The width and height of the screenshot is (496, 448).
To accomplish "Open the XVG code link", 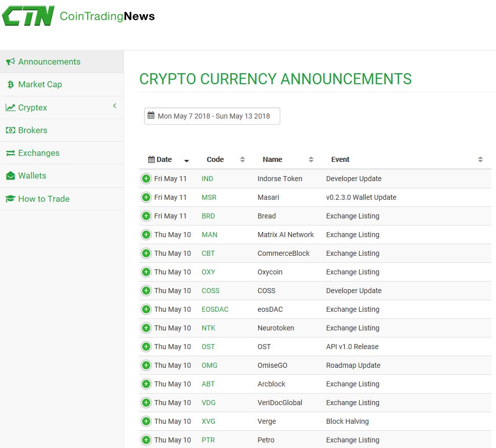I will point(209,421).
